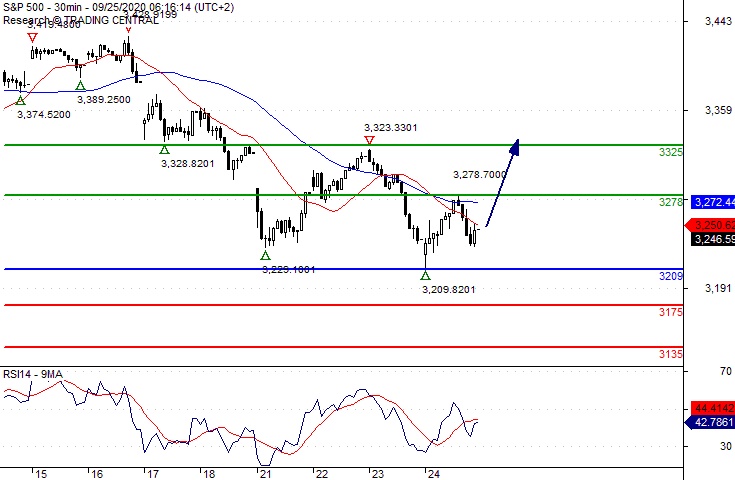Click the red 3,250.62 price tag
Image resolution: width=735 pixels, height=480 pixels.
click(x=710, y=225)
